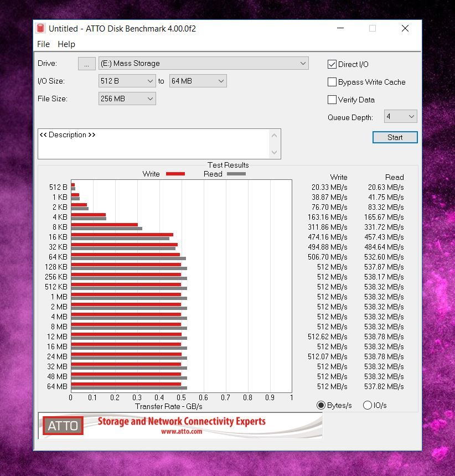
Task: Enable the Verify Data checkbox
Action: tap(332, 100)
